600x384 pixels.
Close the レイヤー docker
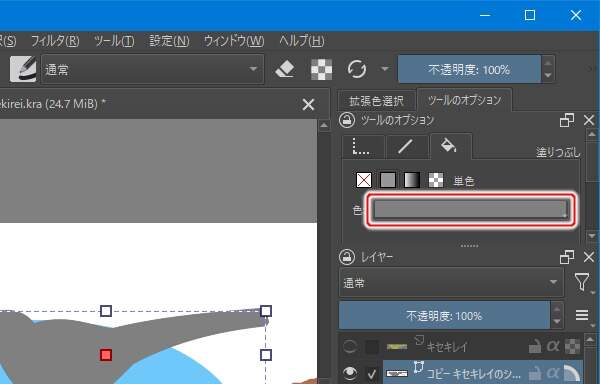coord(589,257)
